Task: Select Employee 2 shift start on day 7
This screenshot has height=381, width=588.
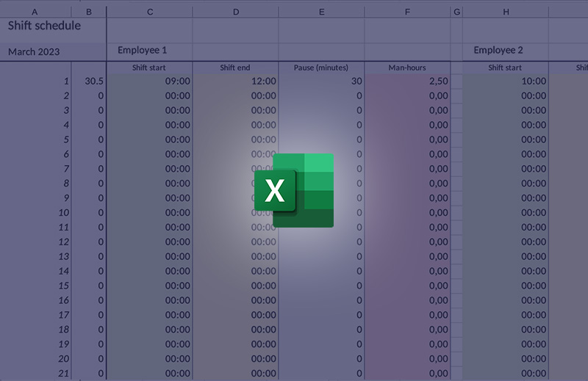Action: point(506,169)
